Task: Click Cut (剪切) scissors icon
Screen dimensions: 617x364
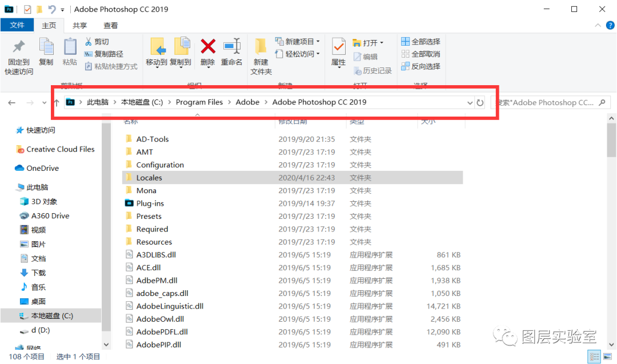Action: [x=89, y=41]
